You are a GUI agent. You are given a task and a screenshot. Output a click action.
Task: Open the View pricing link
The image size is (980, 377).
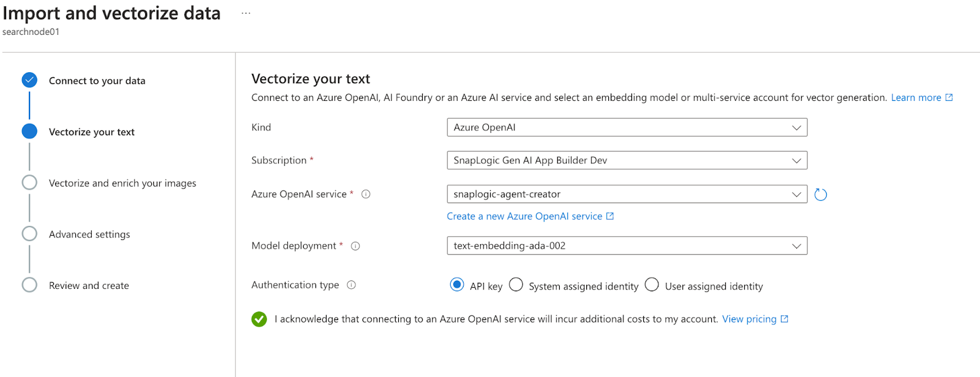[749, 319]
